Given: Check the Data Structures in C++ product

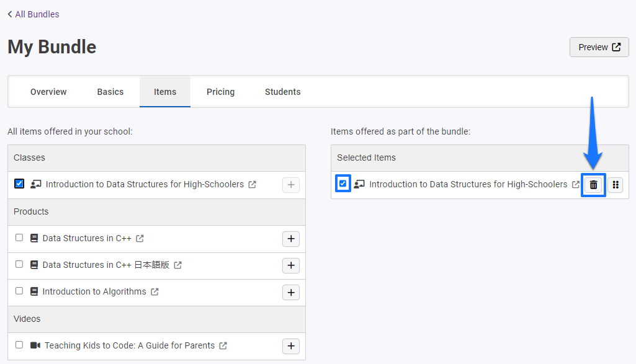Looking at the screenshot, I should click(x=19, y=237).
